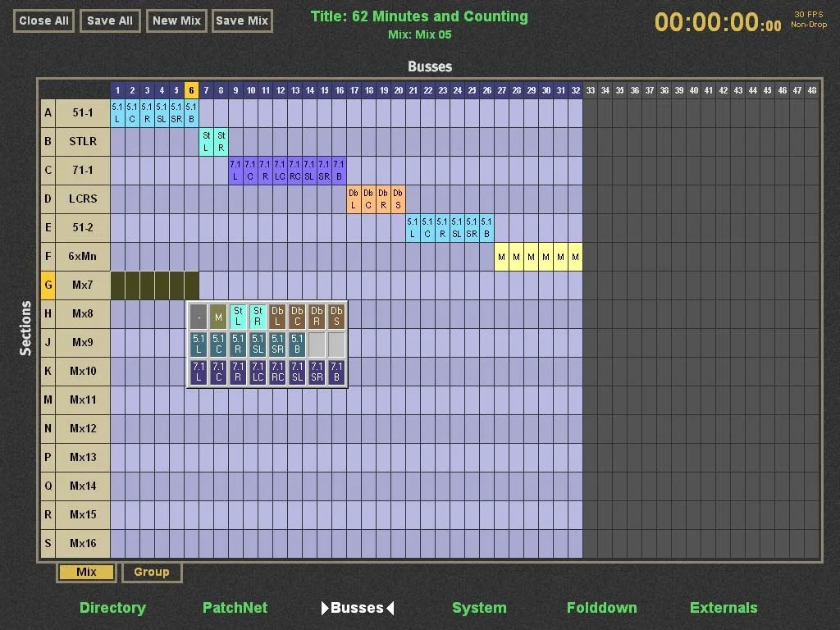Click section name 51-1
Screen dimensions: 840x630
coord(83,113)
